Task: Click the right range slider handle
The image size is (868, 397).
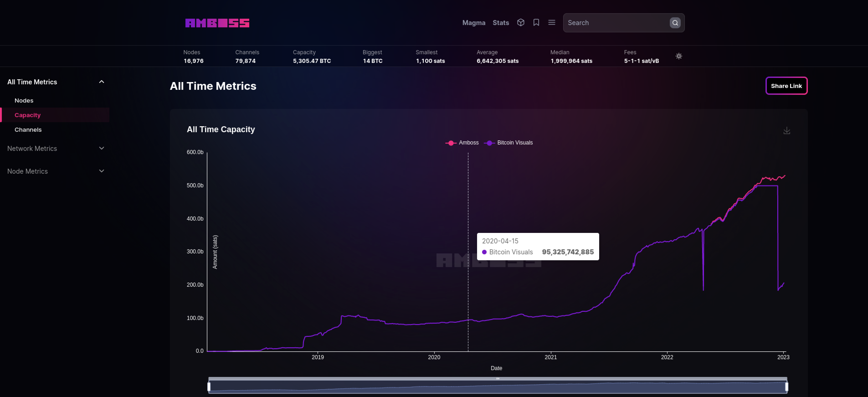Action: coord(786,387)
